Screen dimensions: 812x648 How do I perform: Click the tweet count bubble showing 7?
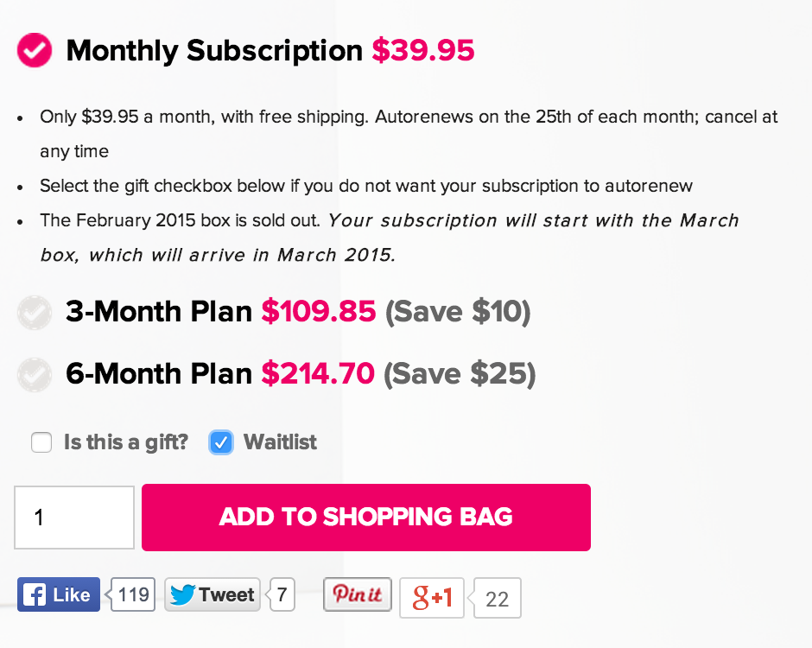pyautogui.click(x=281, y=594)
